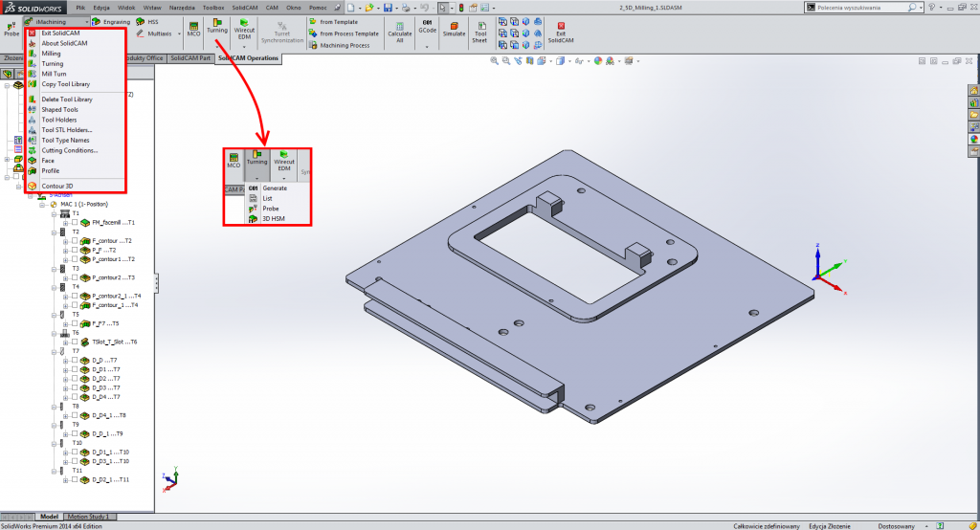
Task: Open the iMachining dropdown
Action: click(x=57, y=20)
